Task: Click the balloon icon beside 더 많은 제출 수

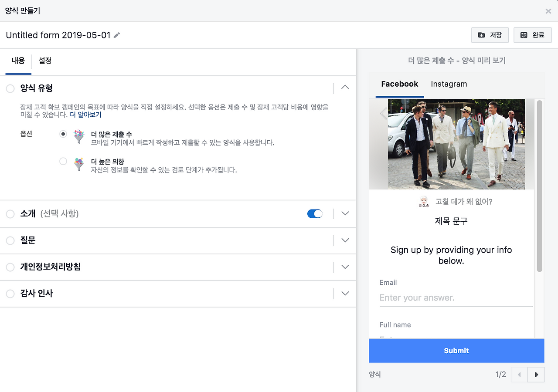Action: click(78, 136)
